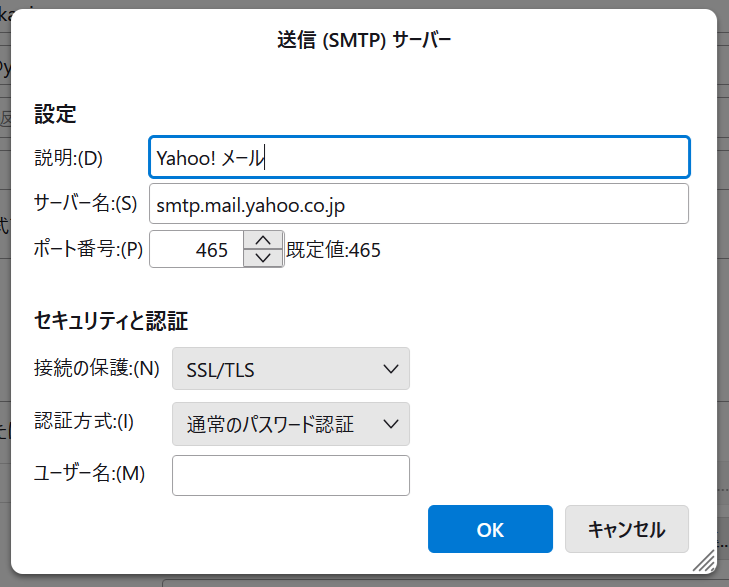Click the port number field showing 465
Screen dimensions: 729x587
(x=197, y=250)
